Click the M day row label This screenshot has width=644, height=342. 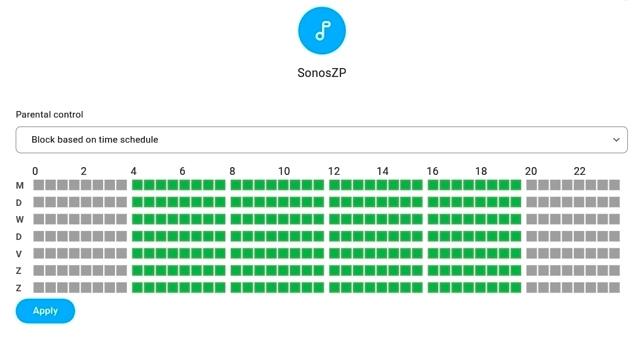coord(20,186)
